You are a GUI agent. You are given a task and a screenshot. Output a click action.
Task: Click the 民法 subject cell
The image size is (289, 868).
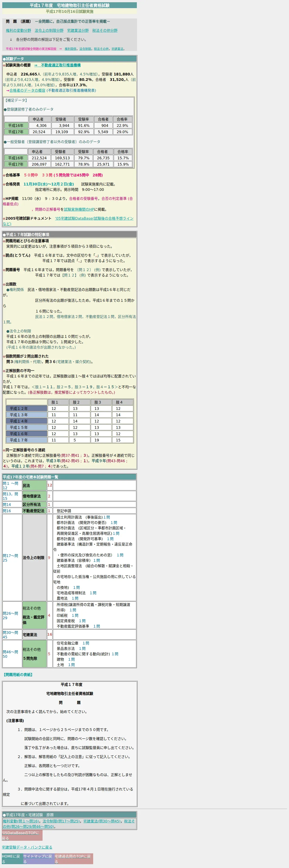(x=34, y=486)
